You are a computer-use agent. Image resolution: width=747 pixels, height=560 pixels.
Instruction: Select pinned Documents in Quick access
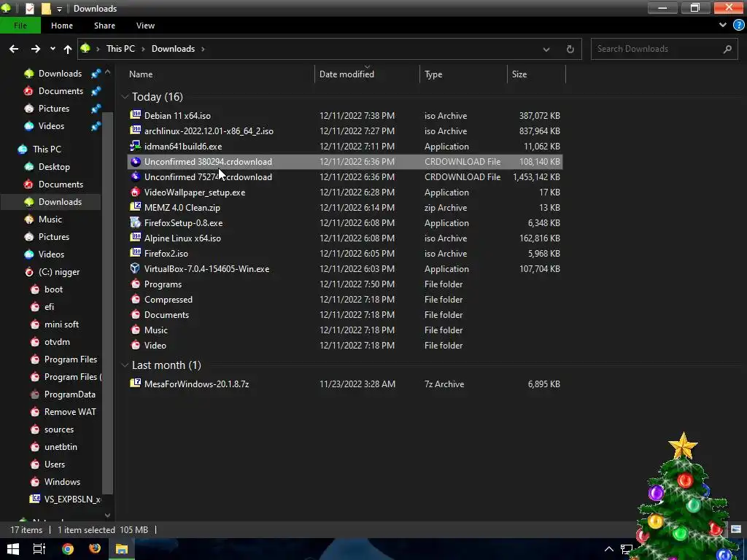[x=61, y=91]
